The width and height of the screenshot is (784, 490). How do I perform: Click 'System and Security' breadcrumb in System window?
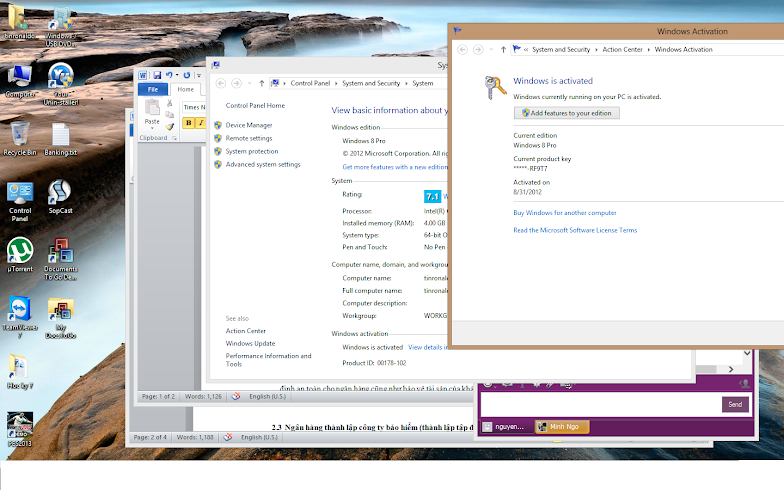point(371,84)
